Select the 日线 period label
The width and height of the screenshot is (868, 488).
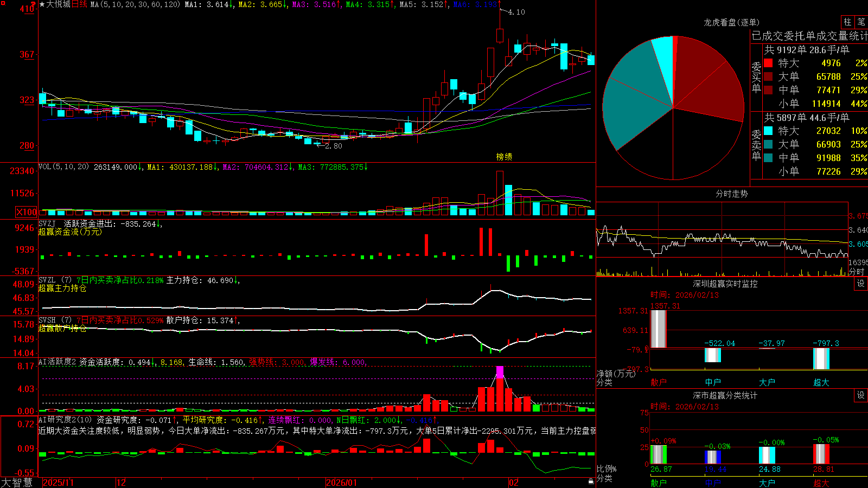[x=79, y=4]
